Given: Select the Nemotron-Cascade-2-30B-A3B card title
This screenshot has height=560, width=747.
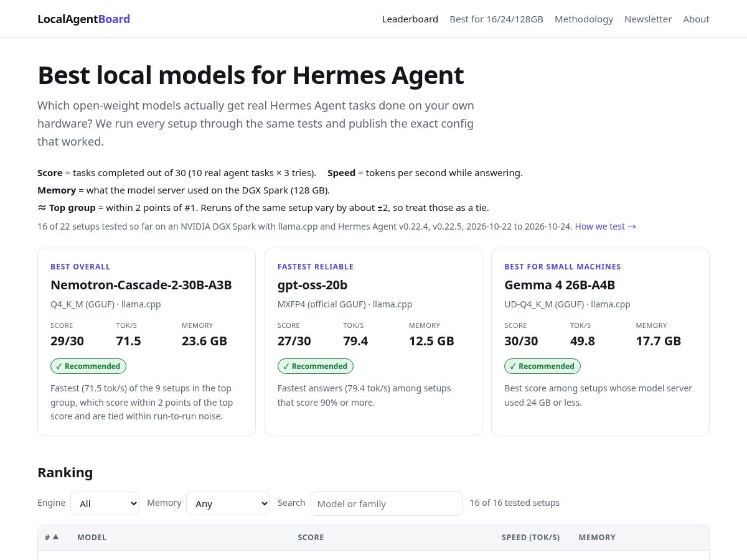Looking at the screenshot, I should click(x=141, y=285).
